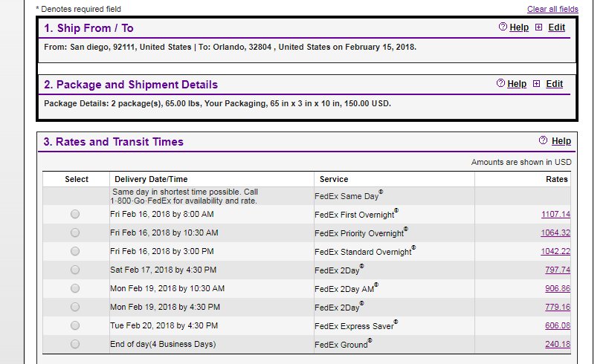The height and width of the screenshot is (364, 609).
Task: Choose FedEx 2Day AM radio button
Action: coord(75,288)
